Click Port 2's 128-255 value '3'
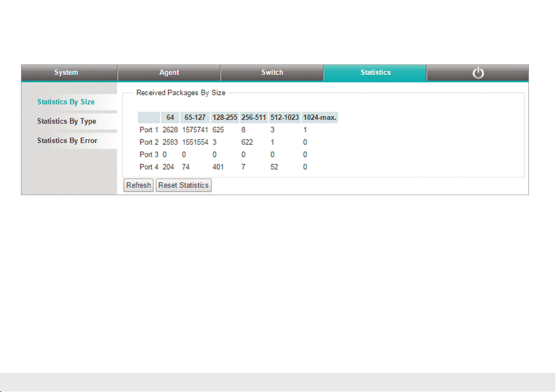 (x=215, y=142)
